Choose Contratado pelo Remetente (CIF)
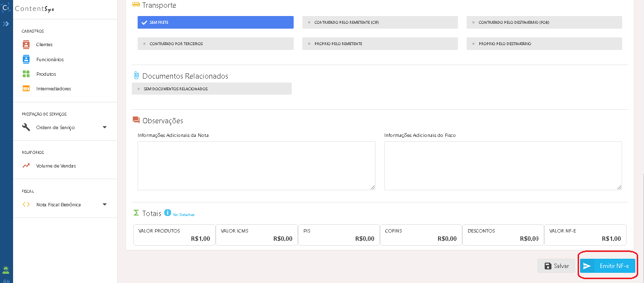 click(379, 22)
